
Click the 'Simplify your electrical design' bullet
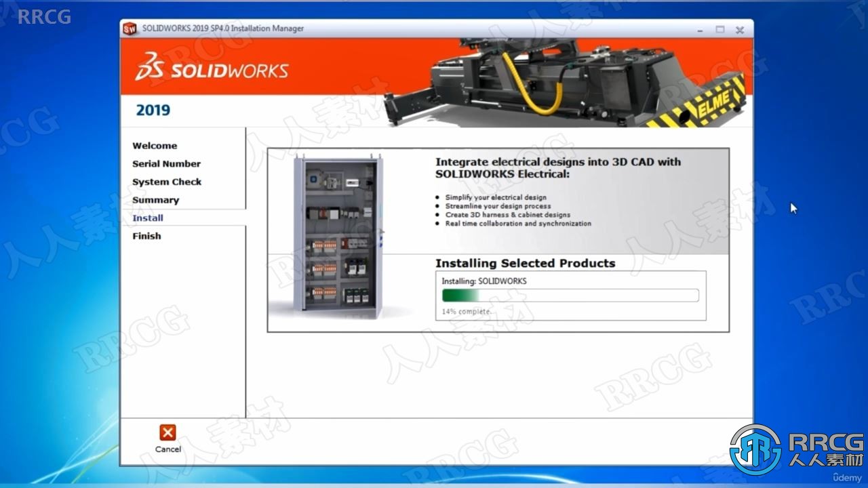pos(496,197)
